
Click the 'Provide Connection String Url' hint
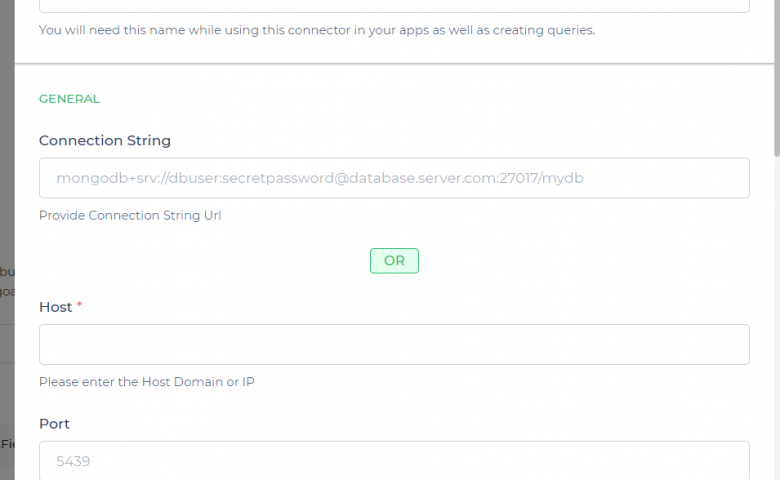(x=130, y=215)
